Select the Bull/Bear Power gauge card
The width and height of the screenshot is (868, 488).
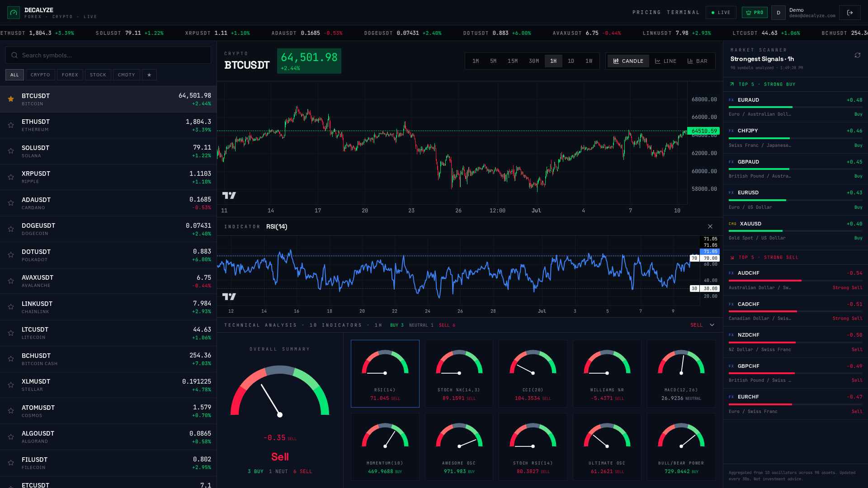(x=681, y=447)
